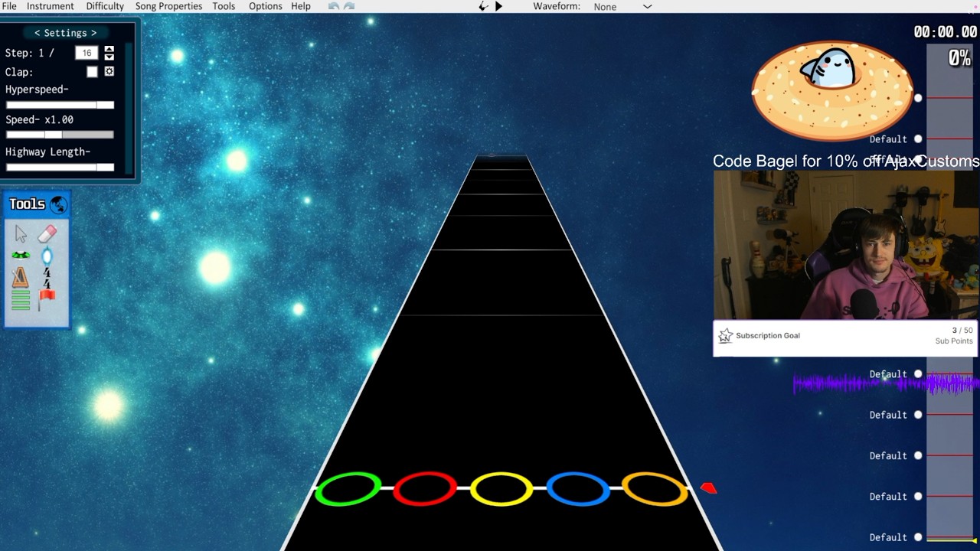Click the red strikeline marker beside highway
This screenshot has width=980, height=551.
coord(708,487)
